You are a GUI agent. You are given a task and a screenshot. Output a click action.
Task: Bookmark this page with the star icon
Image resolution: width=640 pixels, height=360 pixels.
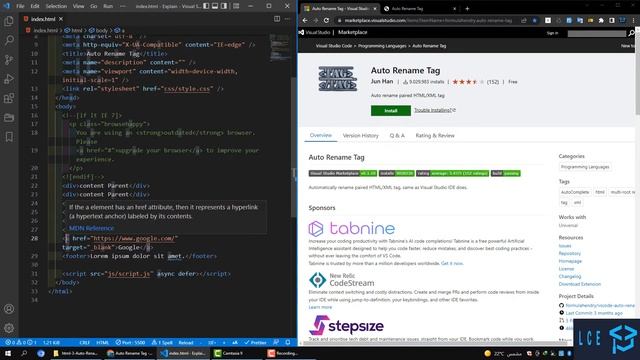(534, 20)
